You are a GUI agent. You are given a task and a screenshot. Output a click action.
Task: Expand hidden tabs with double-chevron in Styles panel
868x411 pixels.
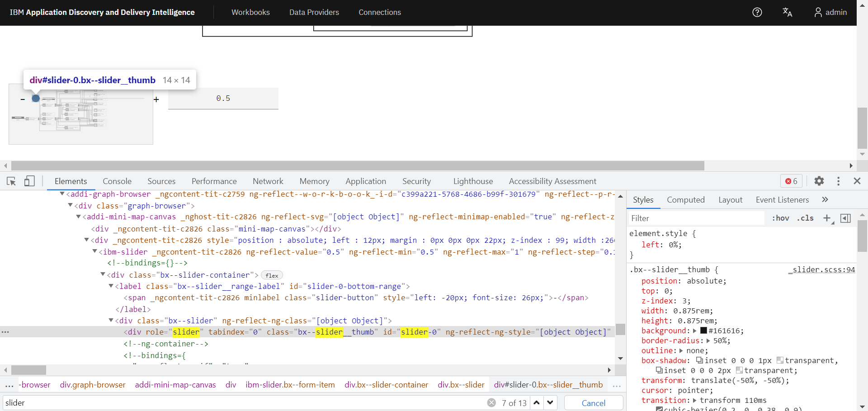click(825, 199)
